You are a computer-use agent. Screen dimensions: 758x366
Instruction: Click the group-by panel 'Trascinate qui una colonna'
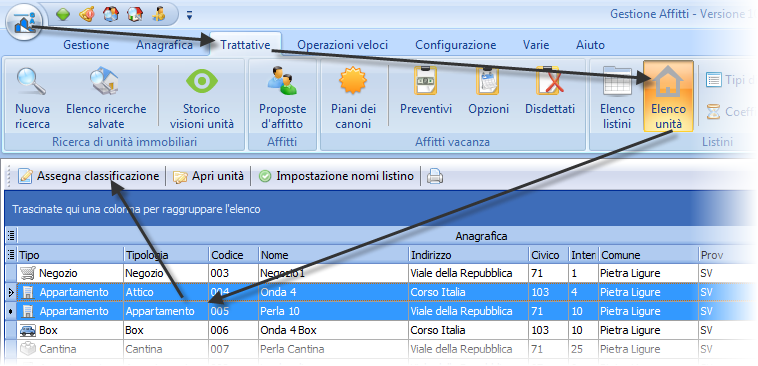point(377,209)
